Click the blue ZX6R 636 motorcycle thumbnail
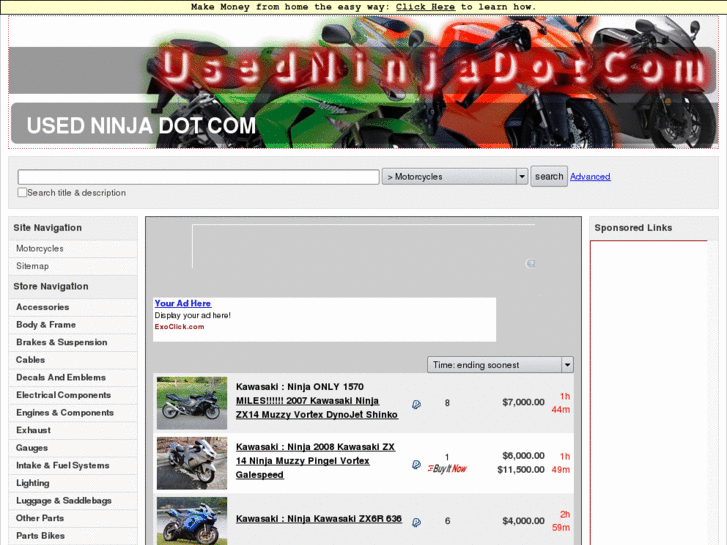This screenshot has height=545, width=727. 192,521
